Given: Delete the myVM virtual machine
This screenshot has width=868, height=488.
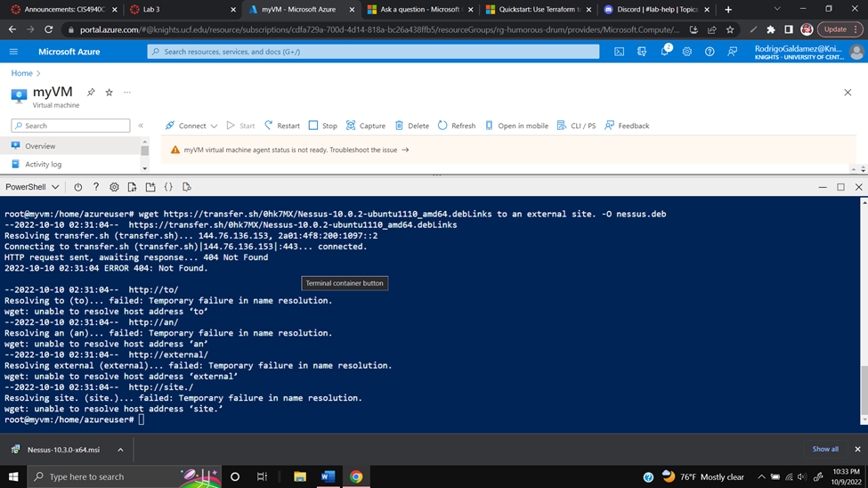Looking at the screenshot, I should pyautogui.click(x=412, y=126).
